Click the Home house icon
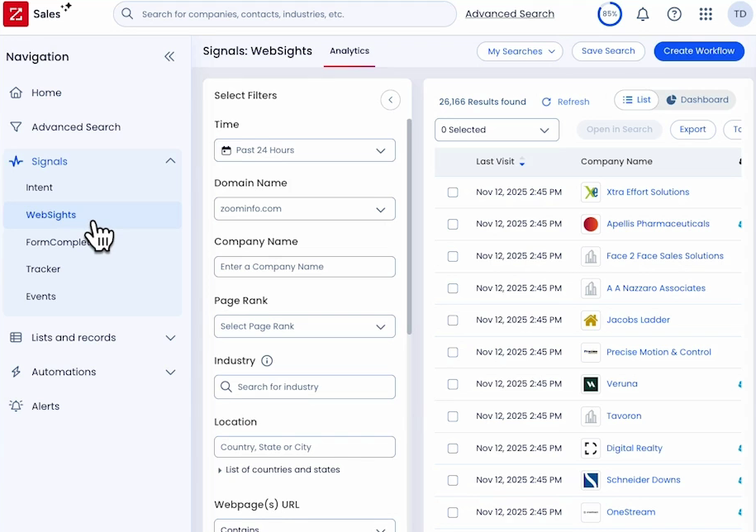This screenshot has width=756, height=532. [x=16, y=93]
